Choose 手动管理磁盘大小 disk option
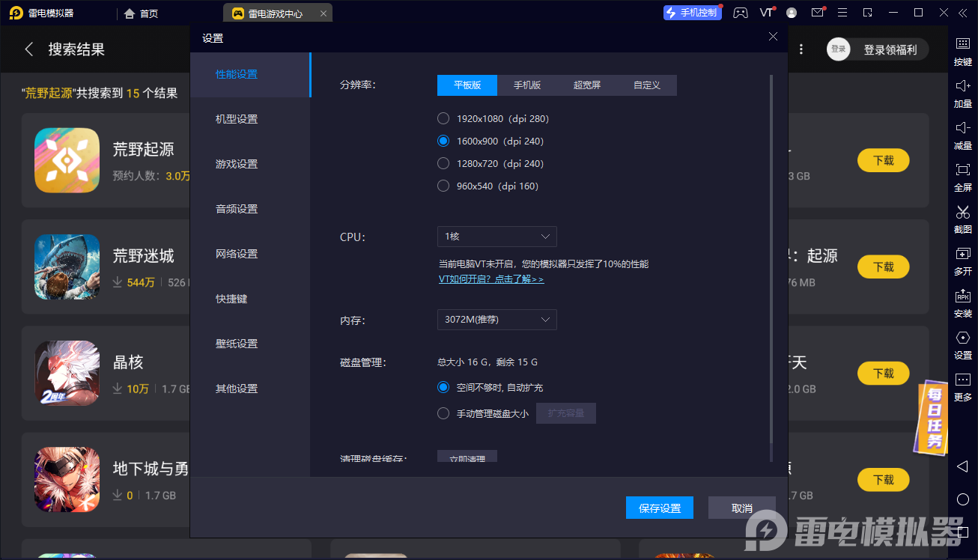 tap(443, 413)
